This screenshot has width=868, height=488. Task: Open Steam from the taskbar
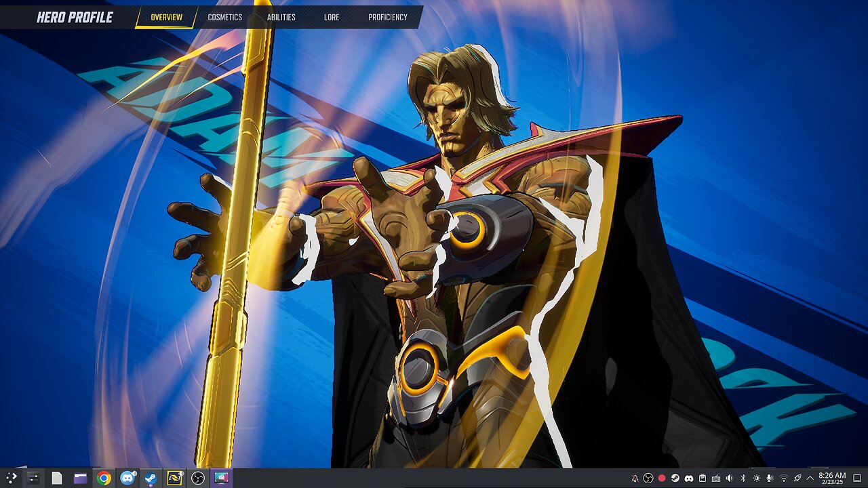tap(151, 478)
